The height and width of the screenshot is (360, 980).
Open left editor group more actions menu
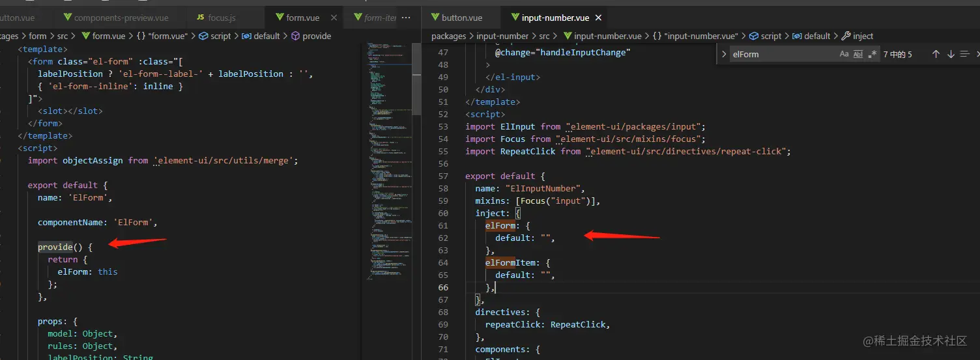[x=407, y=18]
